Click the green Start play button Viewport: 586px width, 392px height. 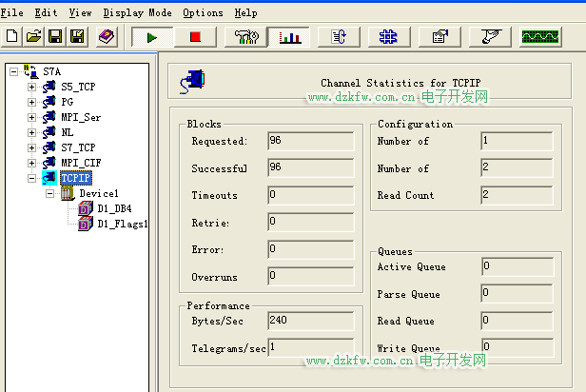pos(150,37)
